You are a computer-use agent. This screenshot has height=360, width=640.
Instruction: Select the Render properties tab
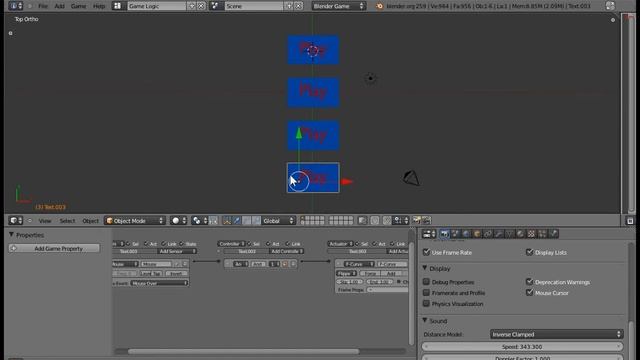pos(444,234)
